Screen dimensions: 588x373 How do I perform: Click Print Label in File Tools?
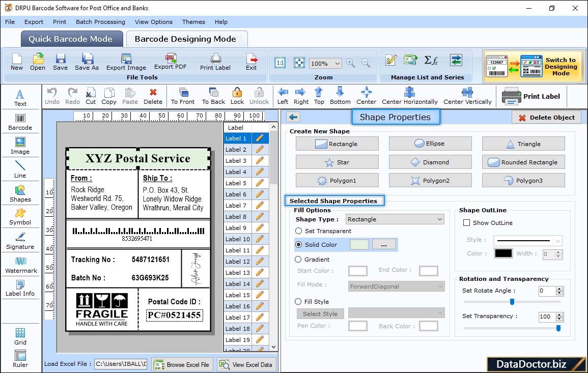[x=215, y=62]
